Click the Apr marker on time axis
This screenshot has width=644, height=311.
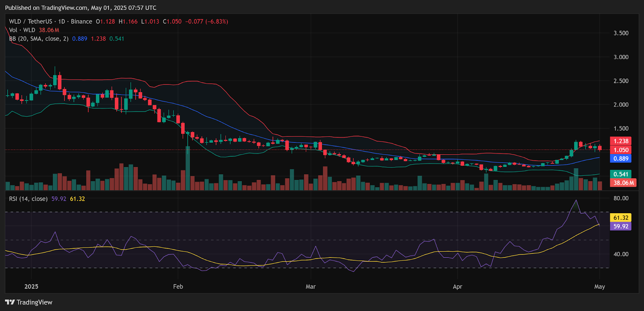coord(457,286)
